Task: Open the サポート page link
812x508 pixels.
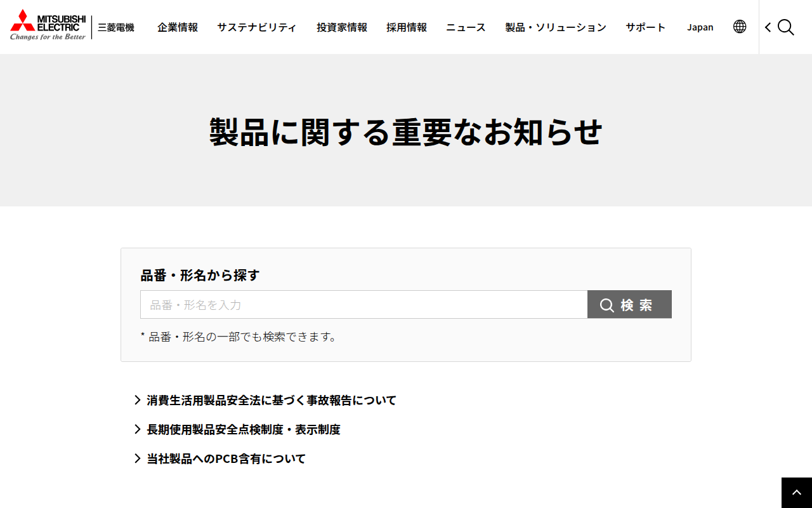Action: tap(645, 27)
